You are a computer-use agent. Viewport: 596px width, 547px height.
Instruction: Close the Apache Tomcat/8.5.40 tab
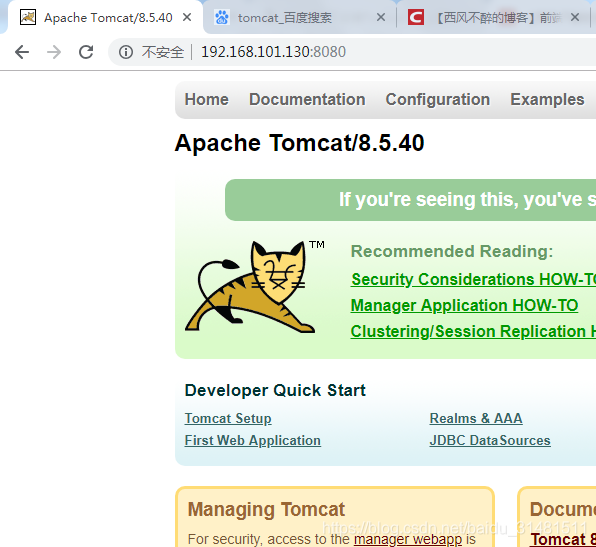click(x=187, y=17)
